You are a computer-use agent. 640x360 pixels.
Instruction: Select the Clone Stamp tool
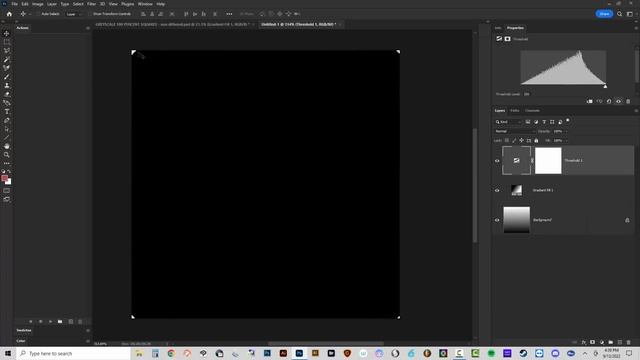[x=7, y=85]
